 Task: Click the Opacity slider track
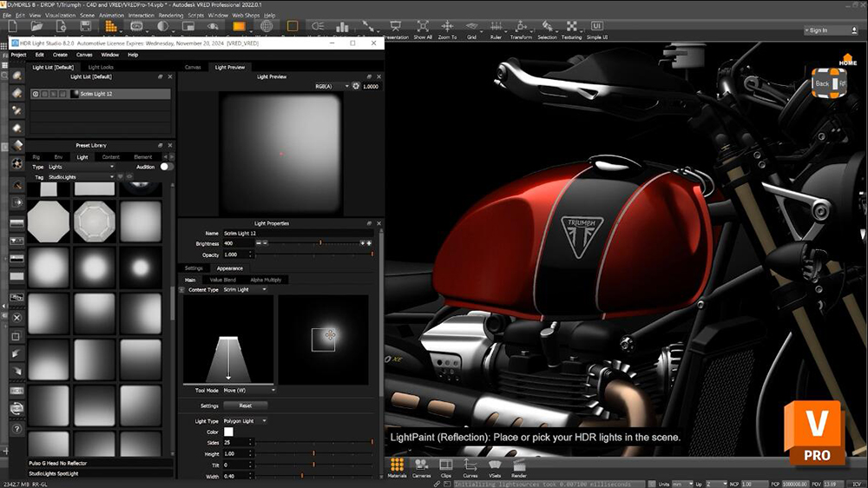pyautogui.click(x=314, y=254)
